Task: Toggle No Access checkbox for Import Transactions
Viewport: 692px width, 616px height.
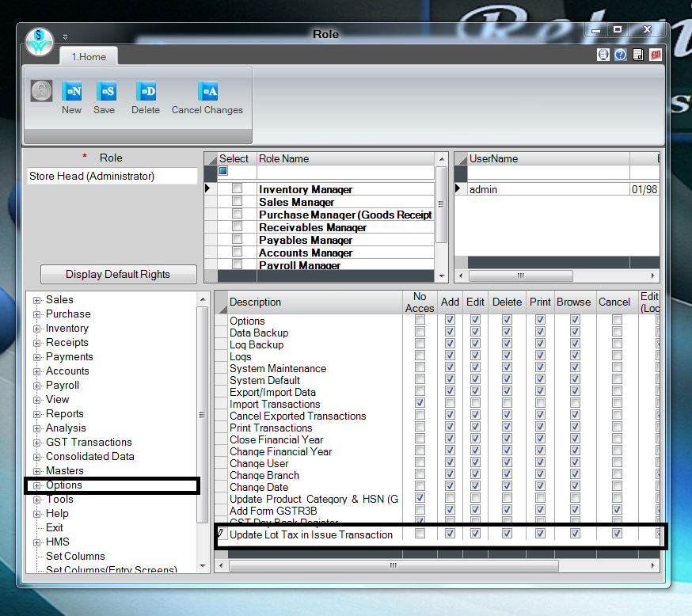Action: 420,403
